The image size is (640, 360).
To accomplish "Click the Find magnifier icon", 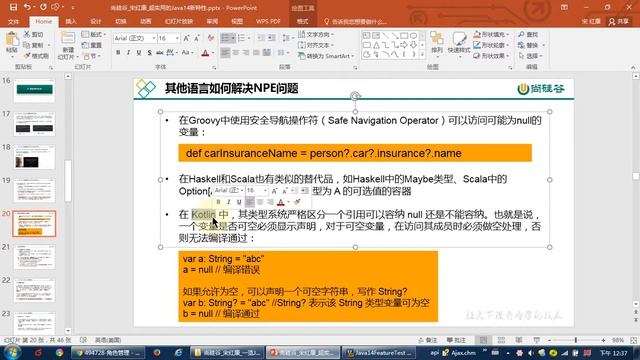I will [x=521, y=34].
